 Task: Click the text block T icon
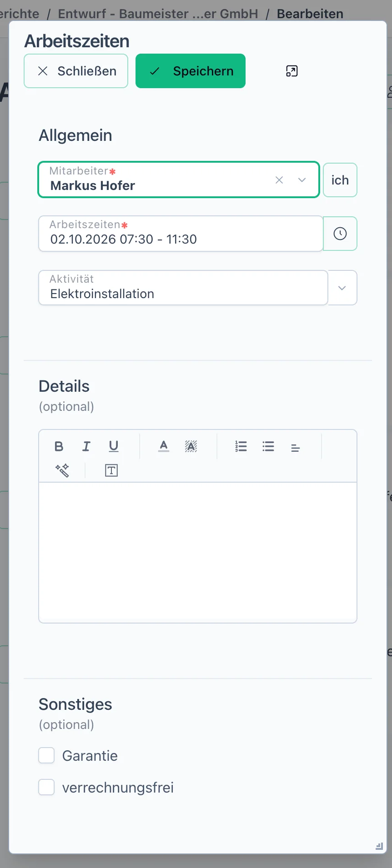tap(111, 470)
